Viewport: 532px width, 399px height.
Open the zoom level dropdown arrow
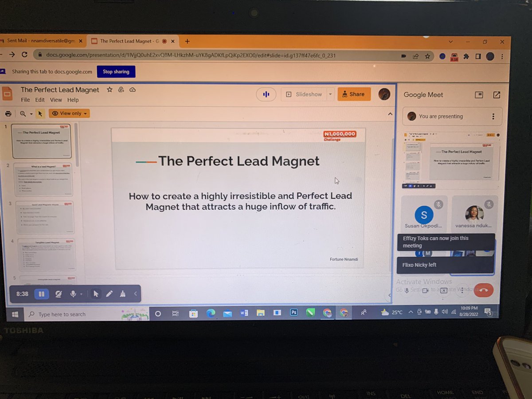[x=31, y=114]
